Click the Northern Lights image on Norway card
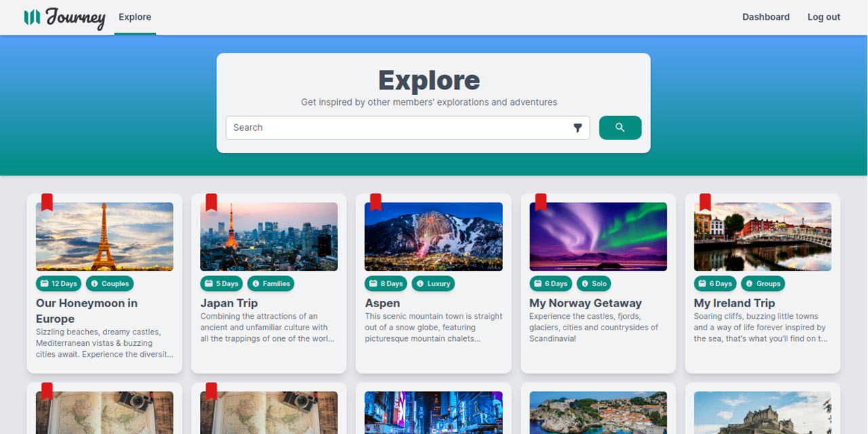The height and width of the screenshot is (434, 868). [597, 237]
